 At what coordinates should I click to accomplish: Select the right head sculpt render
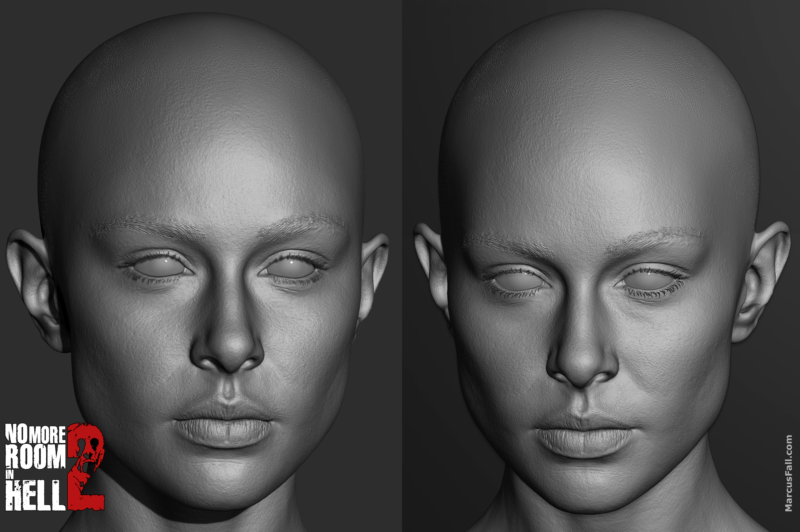click(601, 266)
